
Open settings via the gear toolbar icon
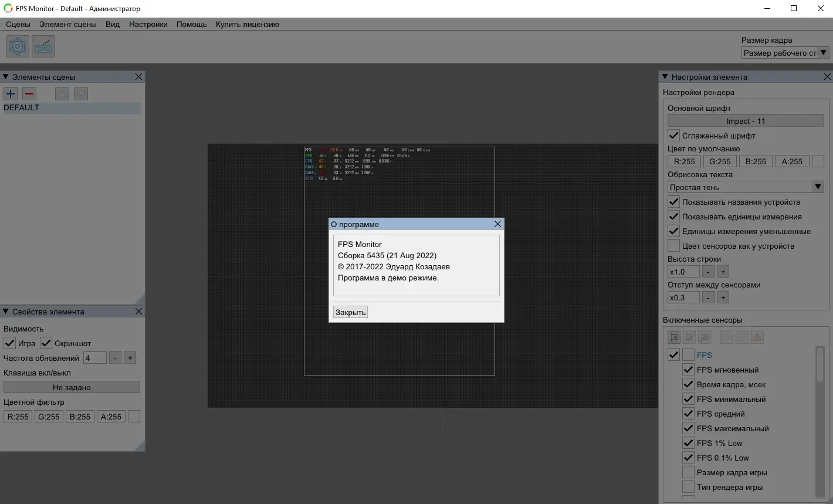18,46
